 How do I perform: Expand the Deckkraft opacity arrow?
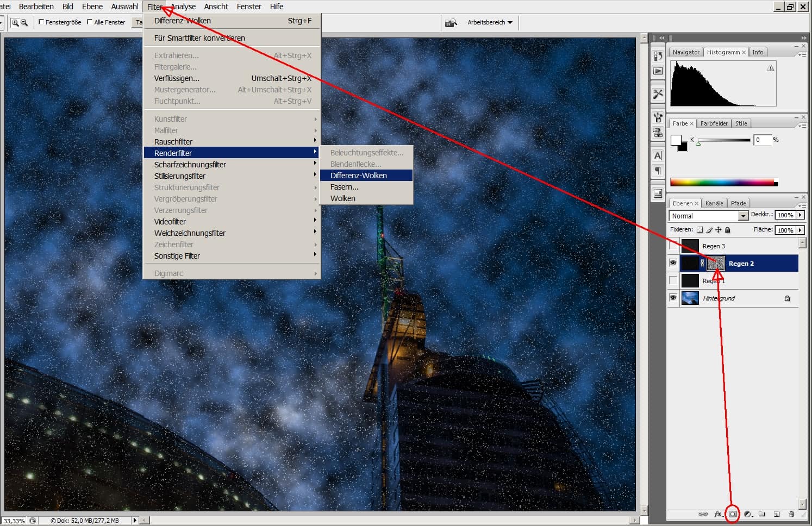click(x=800, y=215)
